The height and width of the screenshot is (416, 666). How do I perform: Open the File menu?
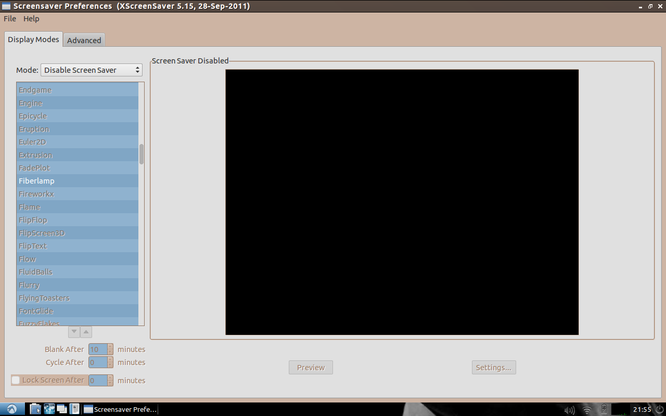(x=10, y=19)
